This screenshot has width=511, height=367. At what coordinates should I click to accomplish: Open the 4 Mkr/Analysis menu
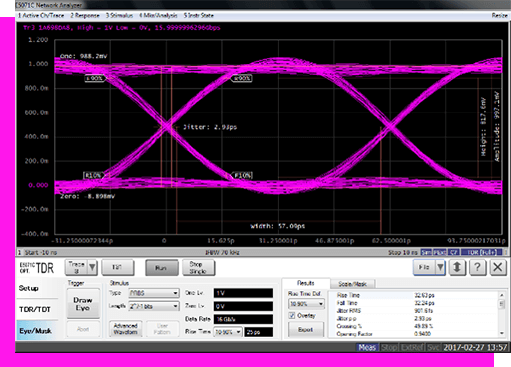click(x=158, y=15)
